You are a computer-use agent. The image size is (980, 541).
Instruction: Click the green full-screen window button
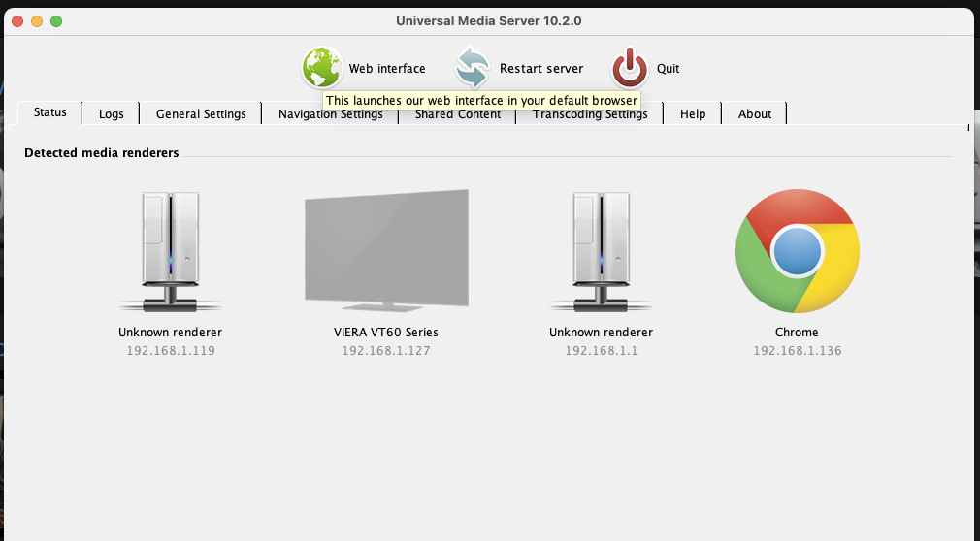(x=56, y=21)
